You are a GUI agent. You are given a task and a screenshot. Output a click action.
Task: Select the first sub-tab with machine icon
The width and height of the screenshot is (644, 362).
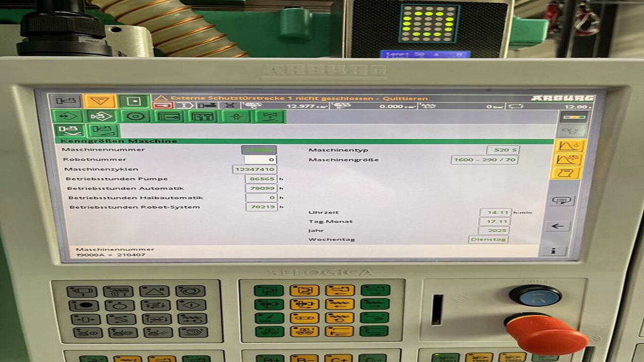70,131
